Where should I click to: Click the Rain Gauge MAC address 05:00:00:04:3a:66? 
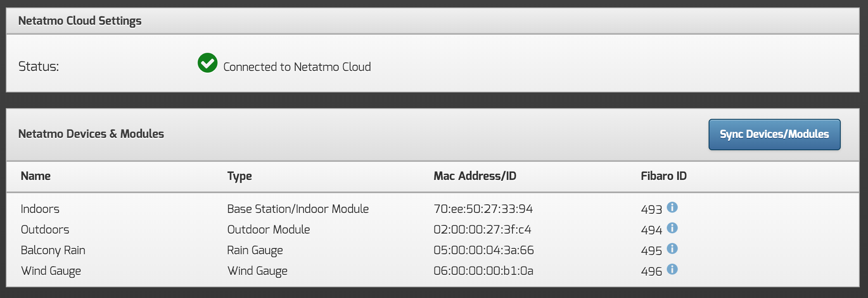[x=484, y=250]
